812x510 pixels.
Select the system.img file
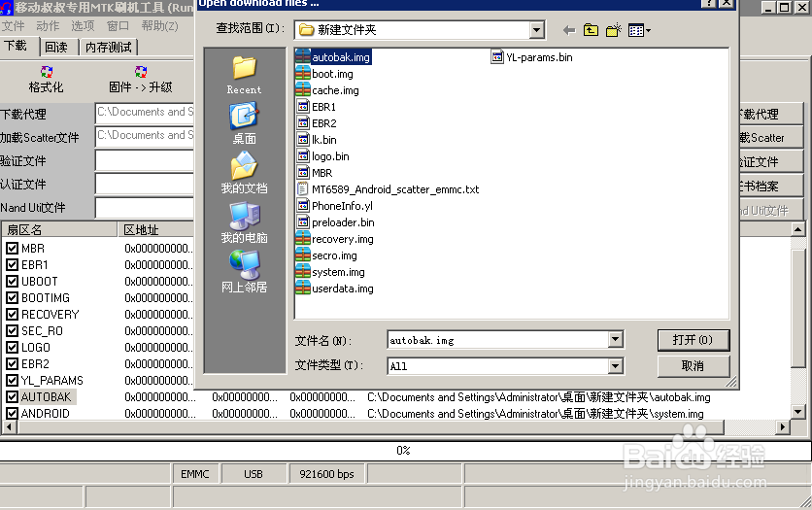[x=330, y=272]
